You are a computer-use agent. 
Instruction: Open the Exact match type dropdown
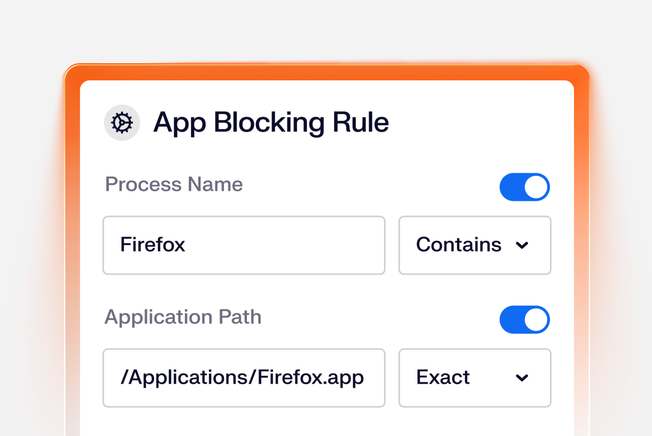click(474, 378)
